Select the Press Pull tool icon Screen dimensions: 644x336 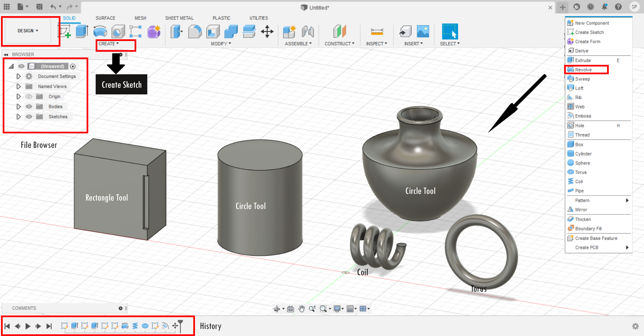click(x=177, y=32)
